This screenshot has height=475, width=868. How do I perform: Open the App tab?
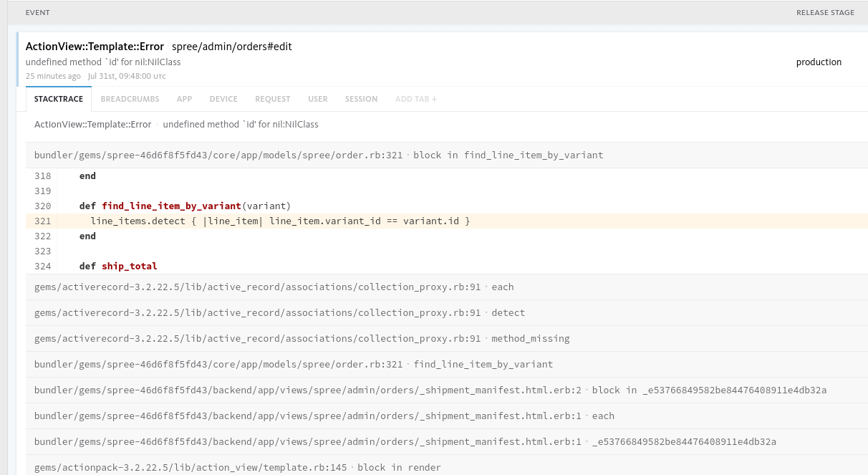[x=184, y=99]
